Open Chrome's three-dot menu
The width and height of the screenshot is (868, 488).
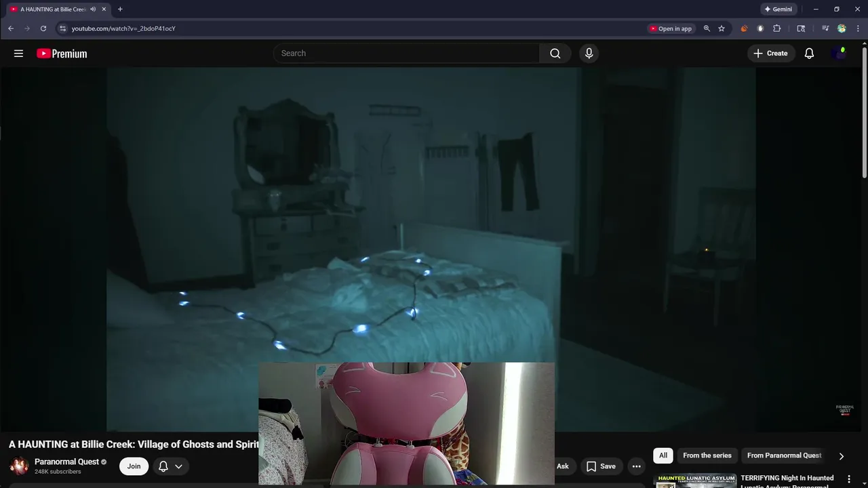click(x=859, y=28)
